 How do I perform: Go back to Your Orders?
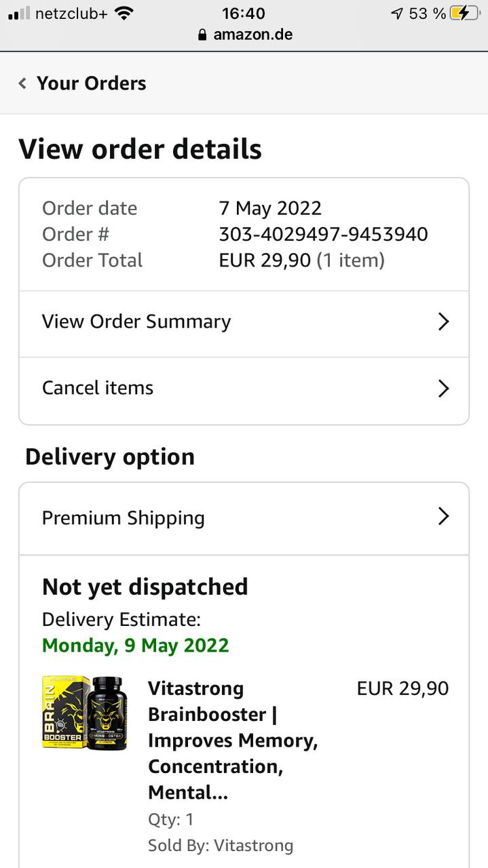[x=91, y=83]
